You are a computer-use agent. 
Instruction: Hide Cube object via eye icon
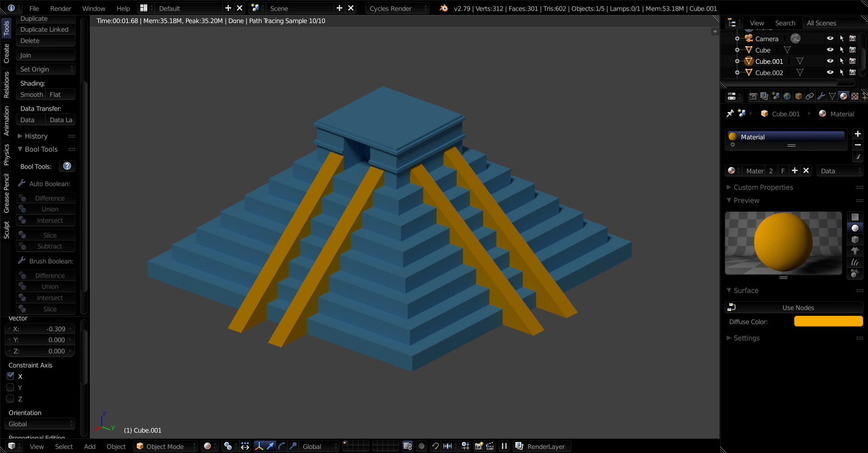pyautogui.click(x=830, y=50)
